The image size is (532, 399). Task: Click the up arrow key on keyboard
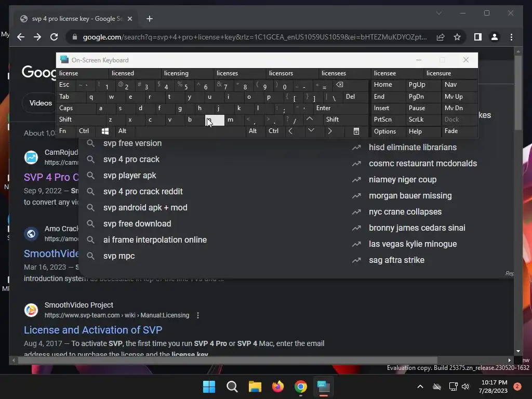pyautogui.click(x=310, y=119)
